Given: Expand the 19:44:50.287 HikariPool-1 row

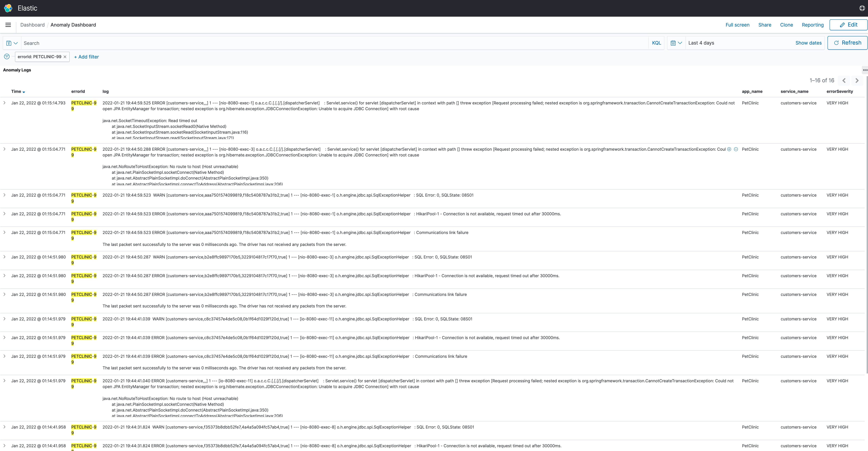Looking at the screenshot, I should pyautogui.click(x=4, y=276).
